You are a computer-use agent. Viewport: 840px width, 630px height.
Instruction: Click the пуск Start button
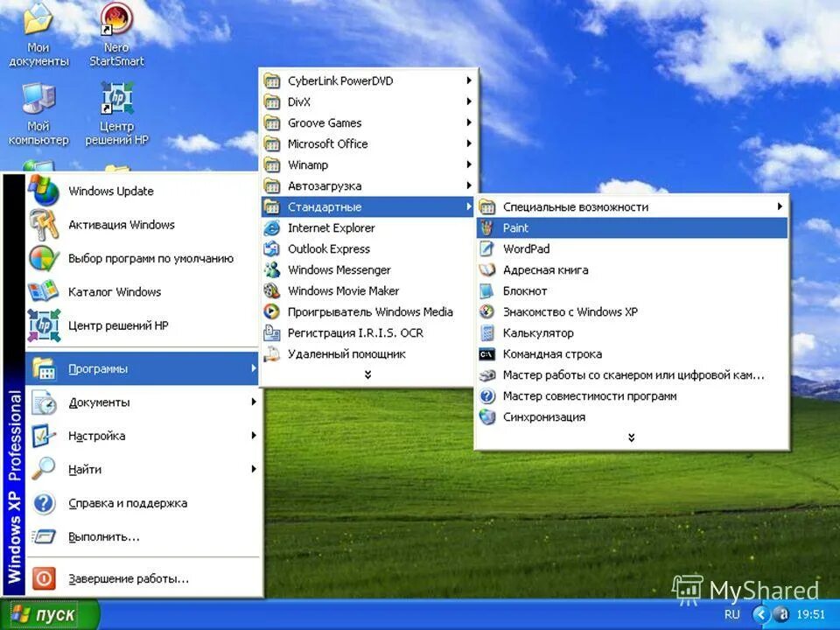(x=49, y=614)
